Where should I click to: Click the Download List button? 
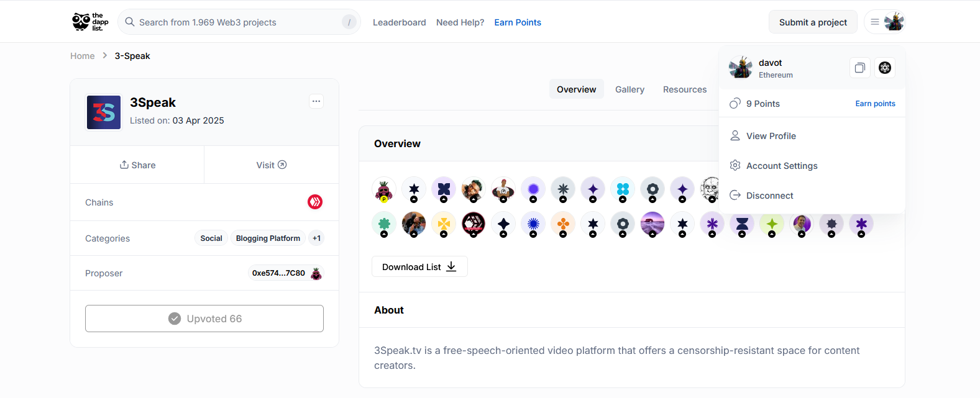tap(419, 267)
